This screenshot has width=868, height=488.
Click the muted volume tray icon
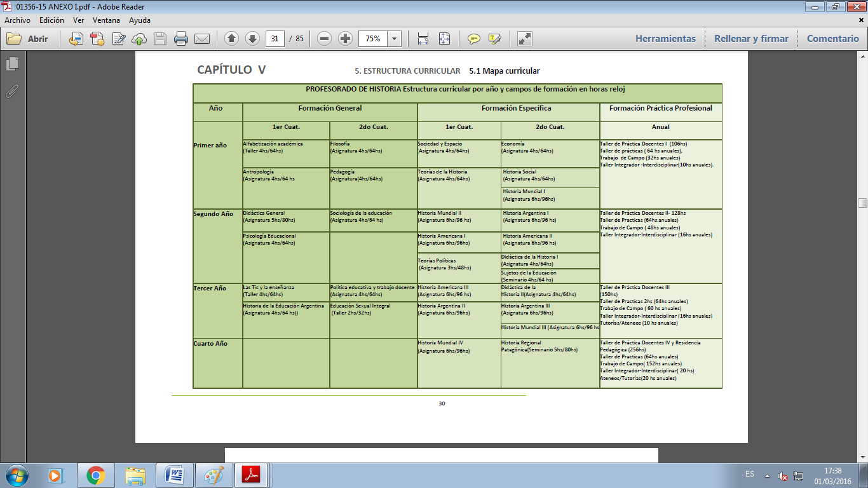(x=783, y=476)
